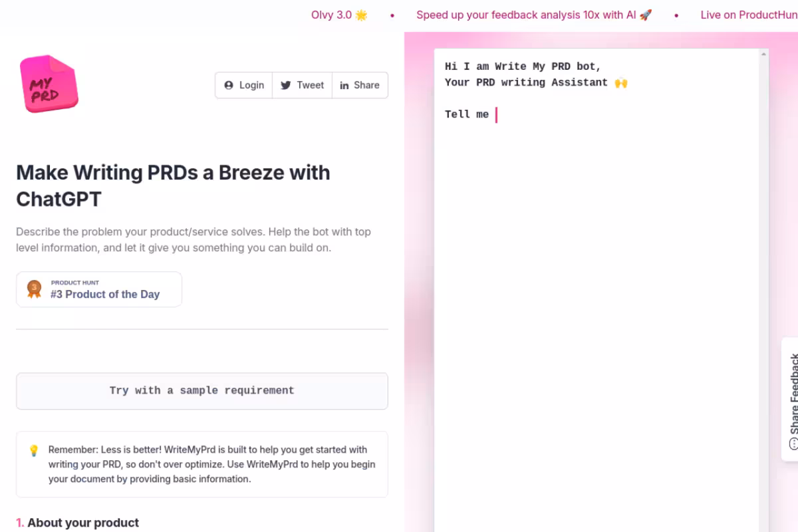Click the Olvy 3.0 banner text

[x=339, y=15]
